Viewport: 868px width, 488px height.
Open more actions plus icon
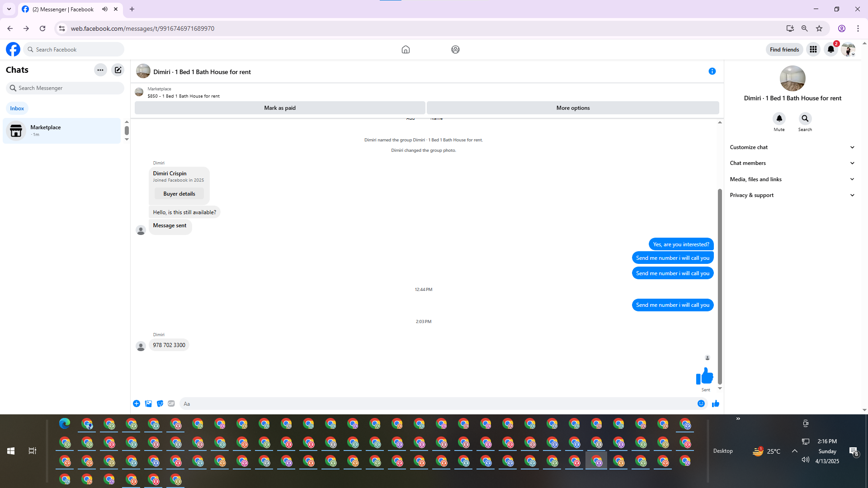[x=137, y=404]
